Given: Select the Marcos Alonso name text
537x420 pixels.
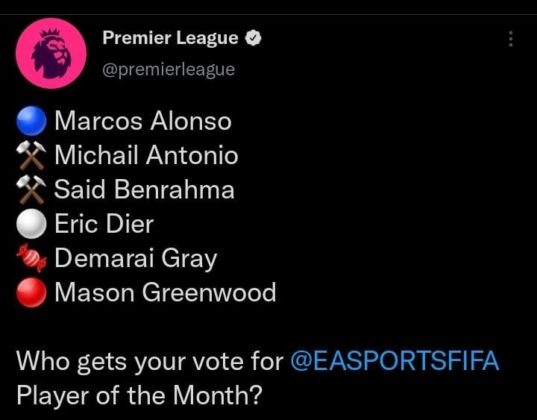Looking at the screenshot, I should tap(143, 121).
